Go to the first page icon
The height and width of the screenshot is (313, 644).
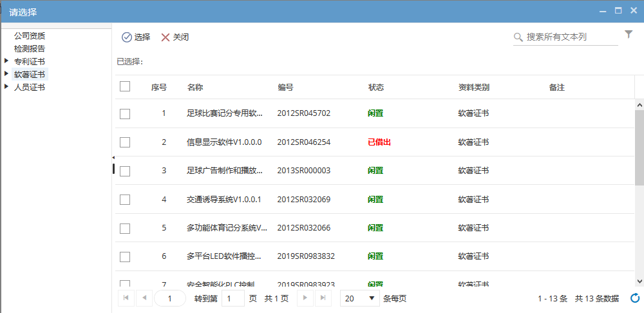(x=125, y=298)
